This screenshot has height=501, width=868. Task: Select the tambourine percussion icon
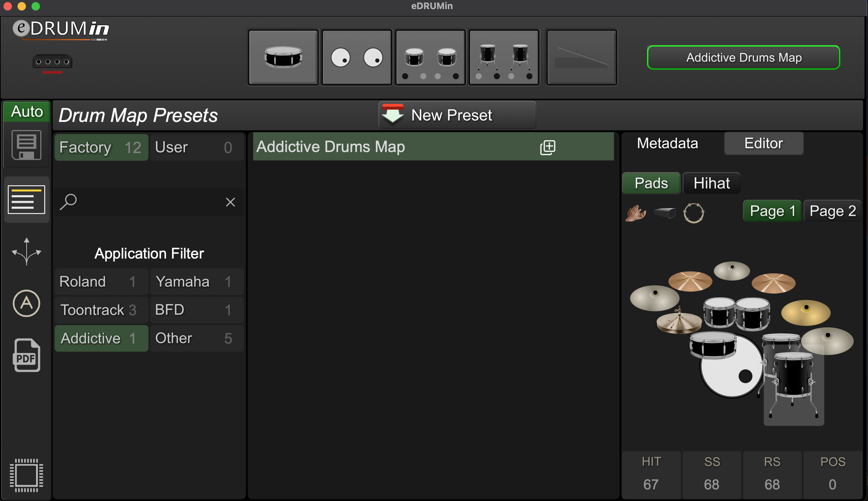click(693, 213)
